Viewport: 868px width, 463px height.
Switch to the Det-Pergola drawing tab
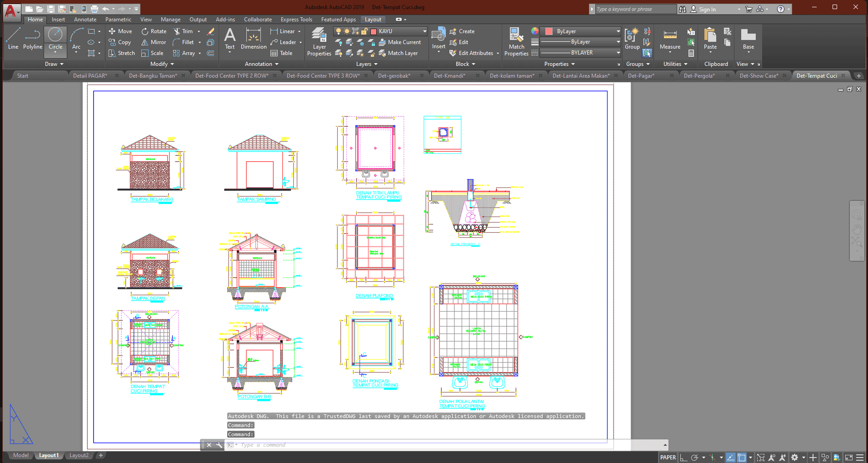coord(699,76)
